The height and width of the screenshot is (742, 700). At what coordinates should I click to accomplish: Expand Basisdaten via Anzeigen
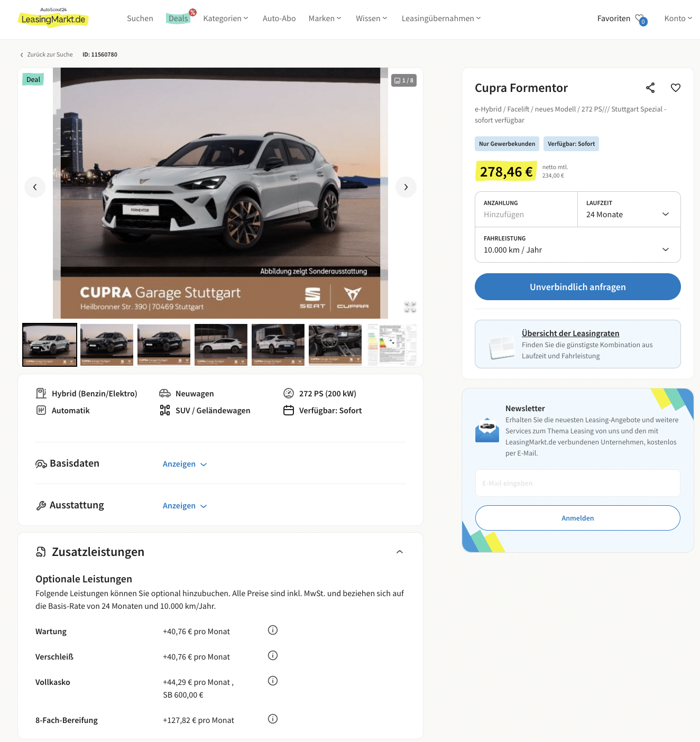point(185,464)
